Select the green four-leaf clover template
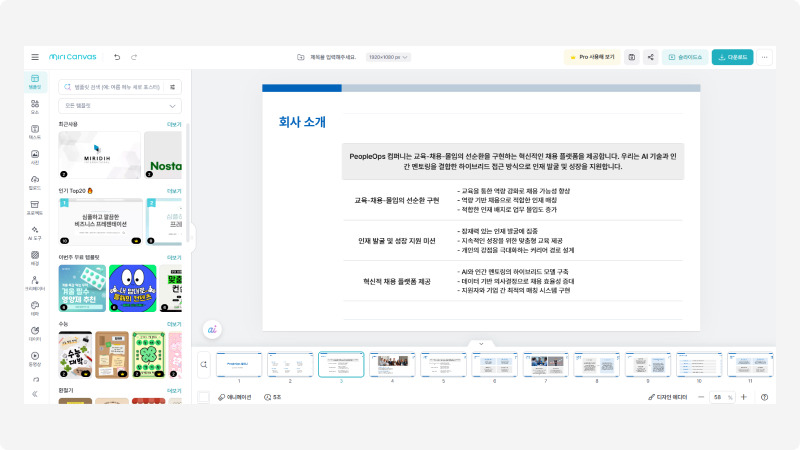The height and width of the screenshot is (450, 800). (x=148, y=355)
